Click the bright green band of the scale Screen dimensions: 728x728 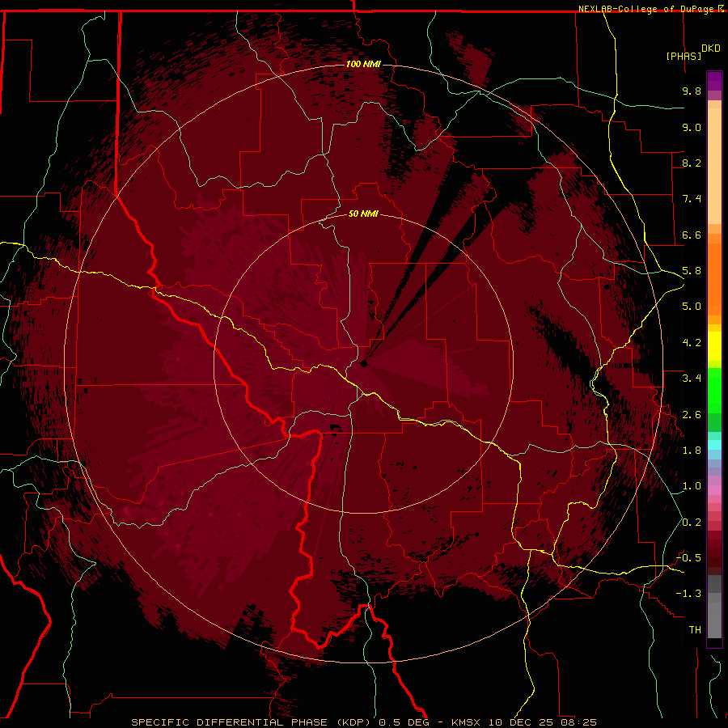pos(714,391)
